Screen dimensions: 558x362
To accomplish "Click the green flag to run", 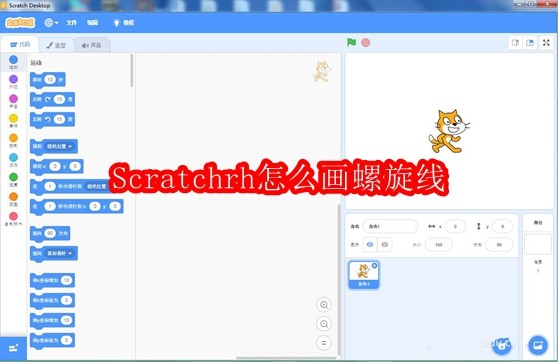I will (352, 42).
